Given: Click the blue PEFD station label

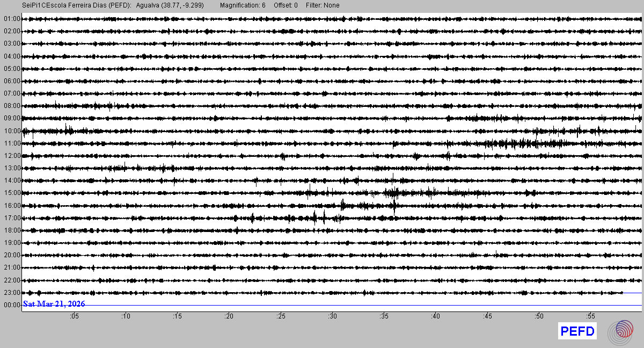Looking at the screenshot, I should tap(577, 332).
